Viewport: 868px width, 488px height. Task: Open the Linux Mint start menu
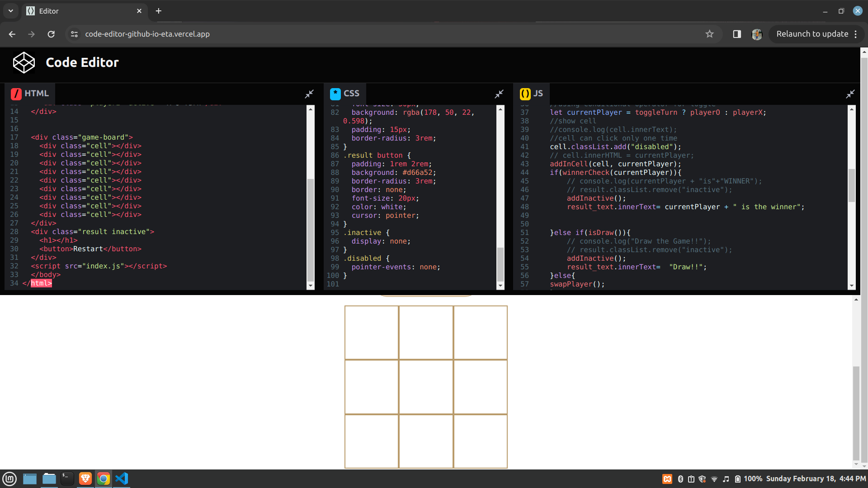point(9,479)
